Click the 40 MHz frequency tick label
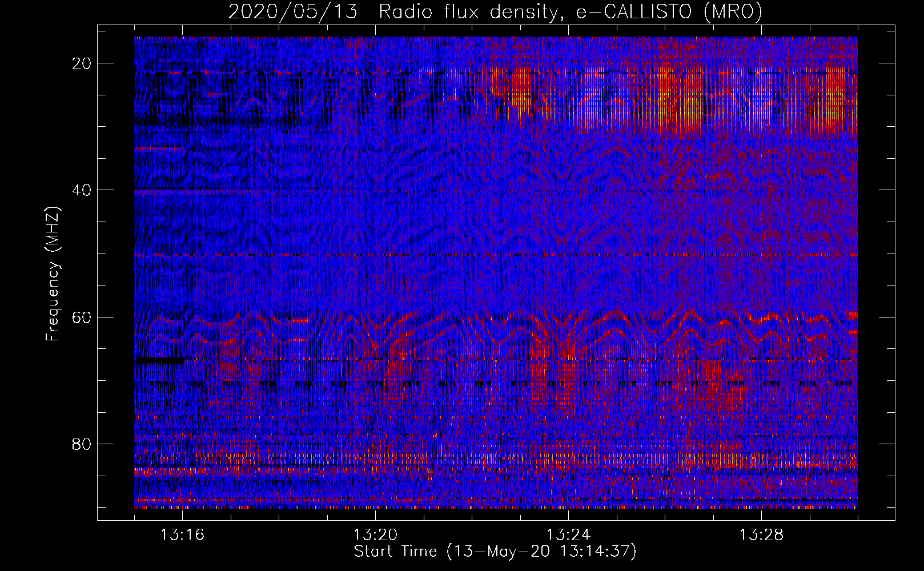Viewport: 924px width, 571px height. tap(82, 190)
